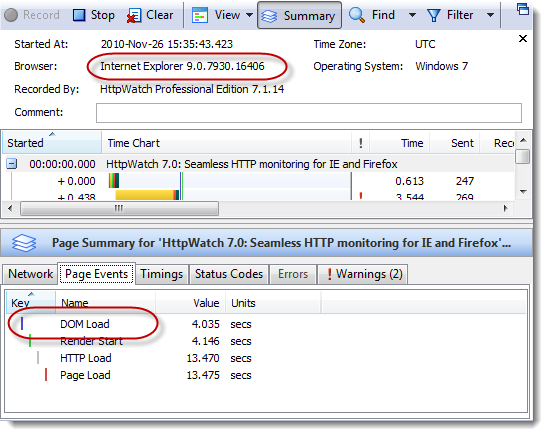This screenshot has height=436, width=548.
Task: Click the Internet Explorer 9.0.7930.16406 text
Action: (182, 66)
